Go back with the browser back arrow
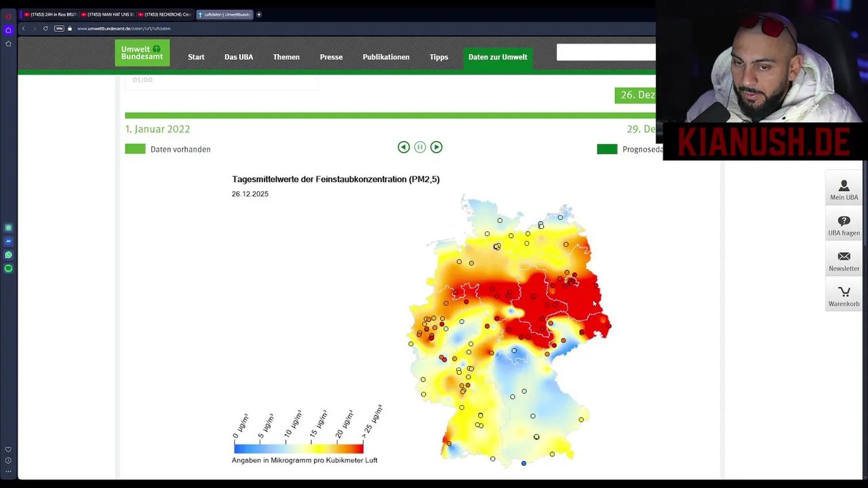868x488 pixels. pos(23,28)
